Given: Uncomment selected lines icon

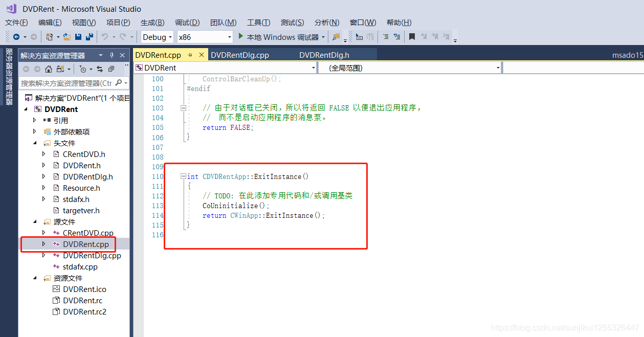Looking at the screenshot, I should (x=397, y=37).
